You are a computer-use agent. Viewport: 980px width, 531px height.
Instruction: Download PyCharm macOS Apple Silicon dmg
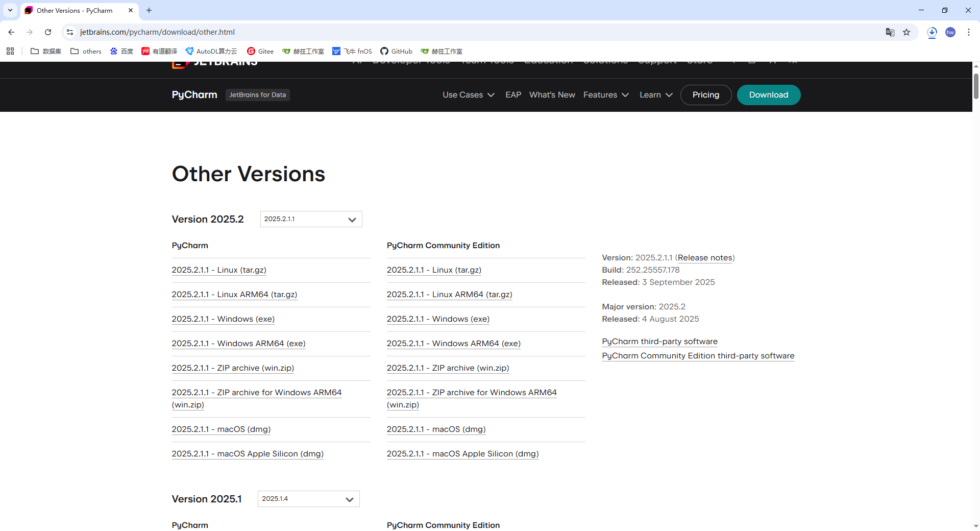pyautogui.click(x=248, y=454)
